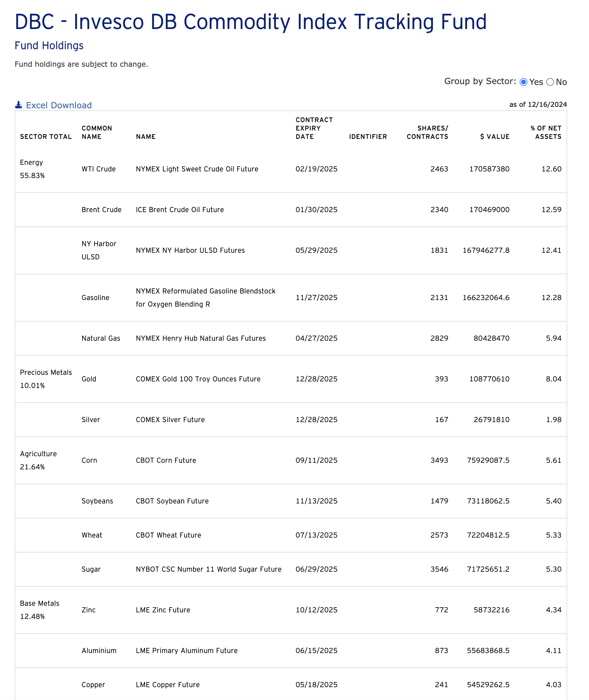Click the DBC fund title heading
This screenshot has width=589, height=700.
click(x=251, y=22)
